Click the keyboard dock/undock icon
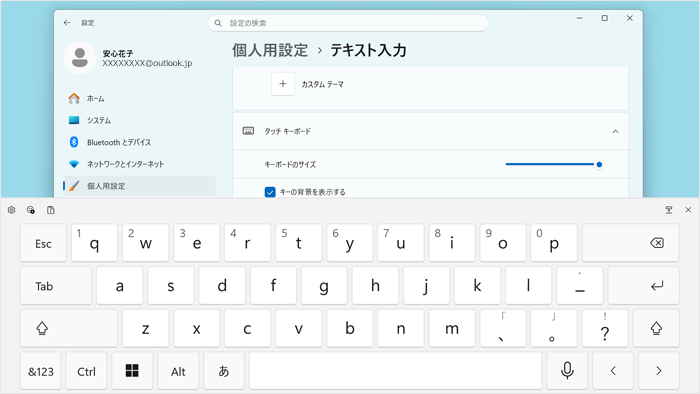Viewport: 700px width, 394px height. pyautogui.click(x=669, y=210)
